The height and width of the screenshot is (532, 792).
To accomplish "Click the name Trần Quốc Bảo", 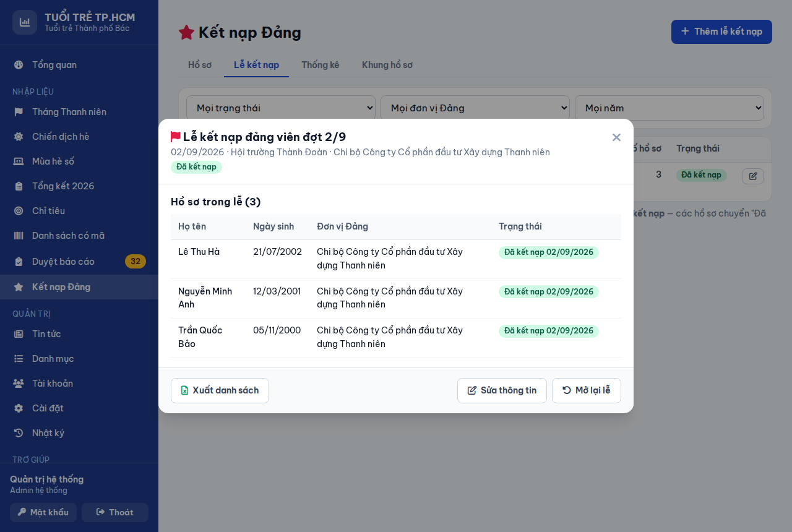I will coord(200,337).
